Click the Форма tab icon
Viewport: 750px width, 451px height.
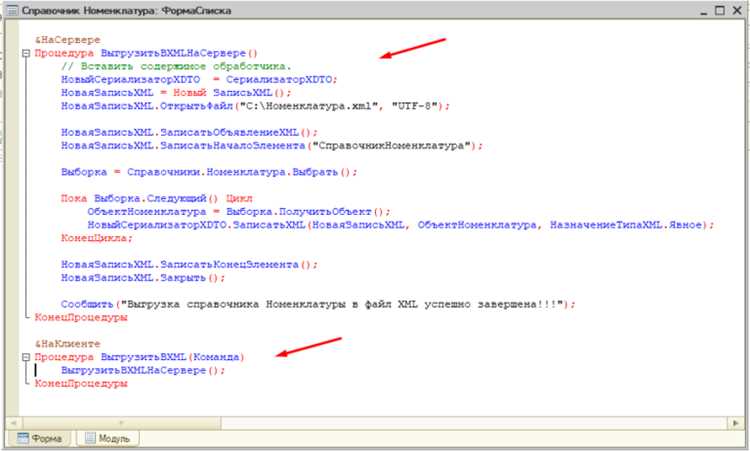point(23,438)
